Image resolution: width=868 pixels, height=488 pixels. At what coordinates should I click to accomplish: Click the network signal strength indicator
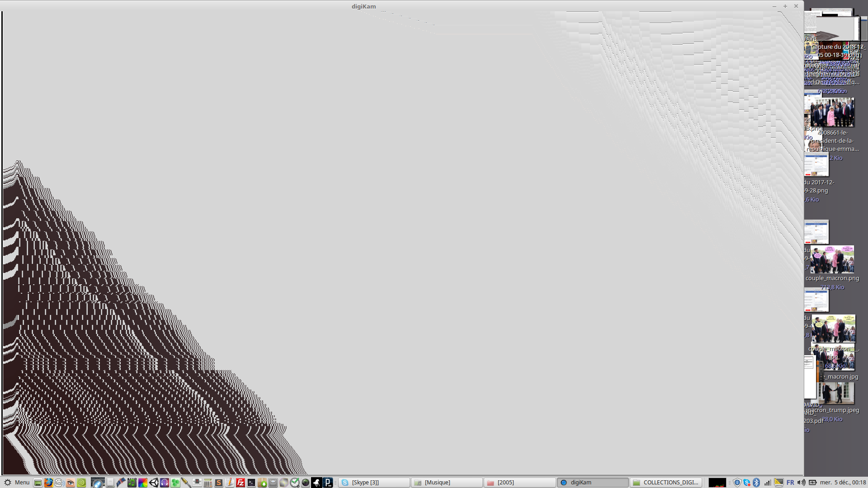(x=768, y=483)
